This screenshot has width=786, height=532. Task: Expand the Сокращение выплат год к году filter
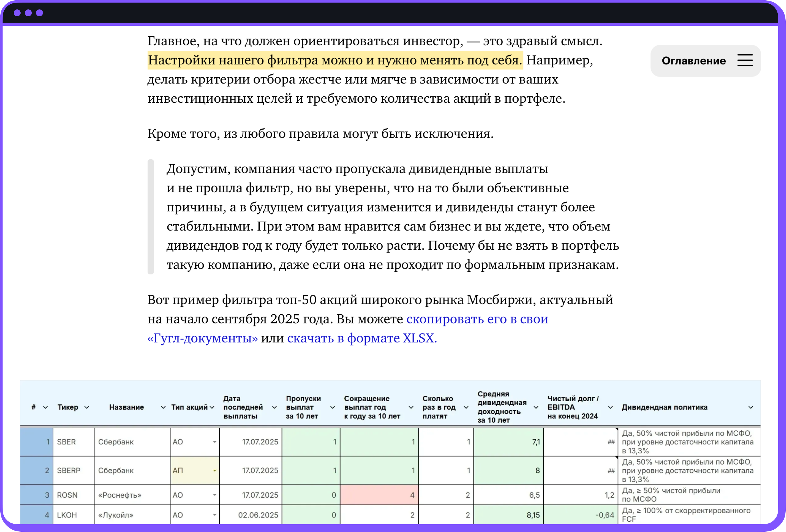point(411,408)
